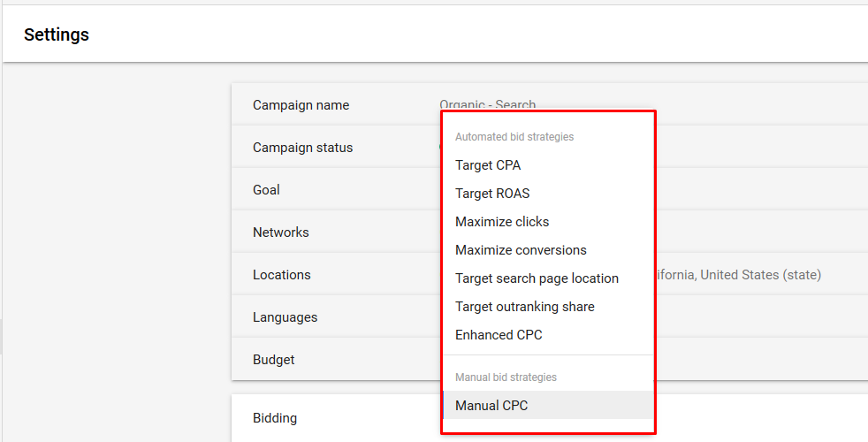Select Target outranking share option

(x=548, y=306)
